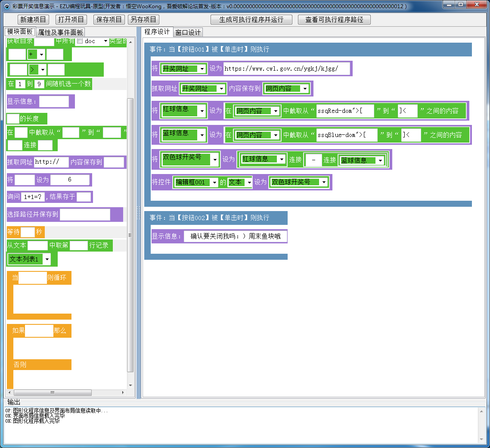Click the 显示信息 input in module panel

[54, 101]
